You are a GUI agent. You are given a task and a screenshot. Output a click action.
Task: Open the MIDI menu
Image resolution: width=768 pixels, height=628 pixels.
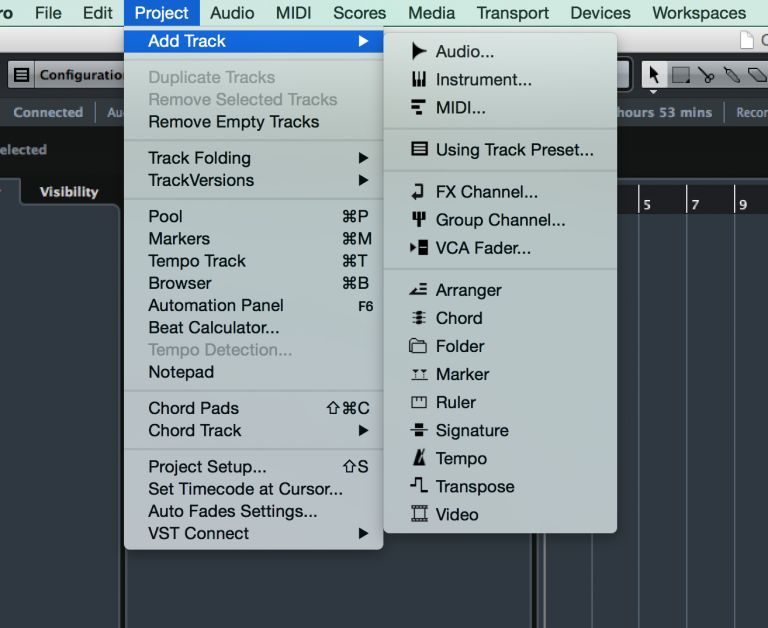[293, 13]
